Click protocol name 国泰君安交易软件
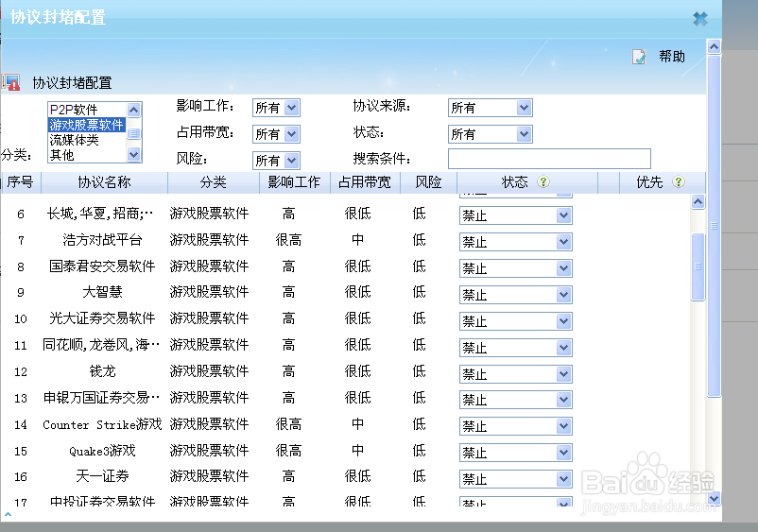The image size is (758, 532). tap(102, 266)
